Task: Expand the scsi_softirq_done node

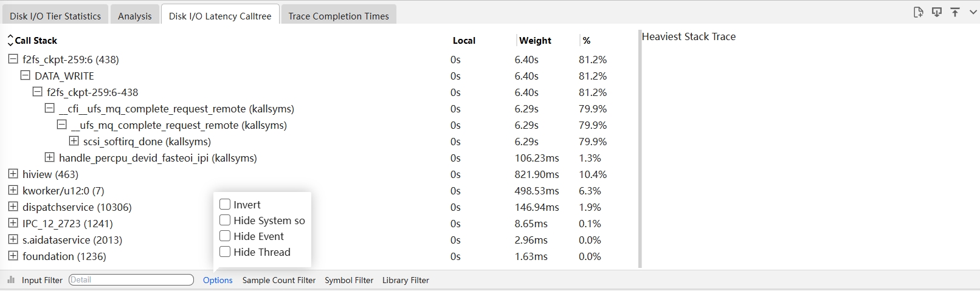Action: pos(74,142)
